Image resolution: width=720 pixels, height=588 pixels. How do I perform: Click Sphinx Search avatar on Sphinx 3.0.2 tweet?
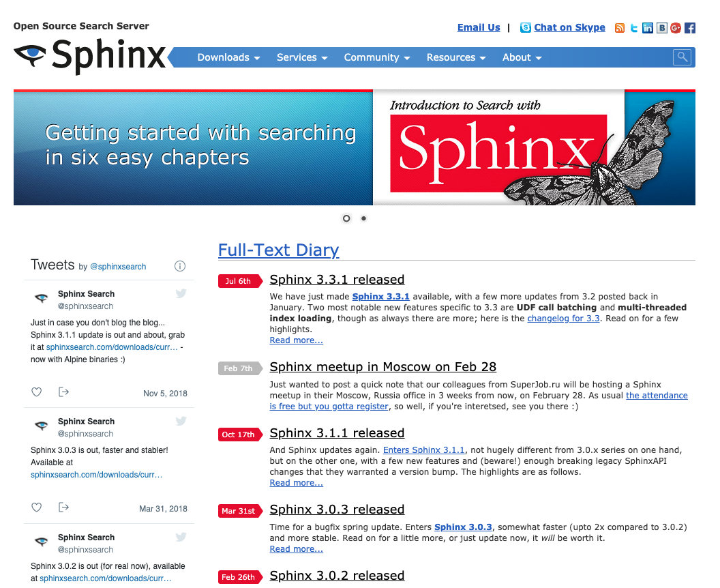tap(42, 542)
